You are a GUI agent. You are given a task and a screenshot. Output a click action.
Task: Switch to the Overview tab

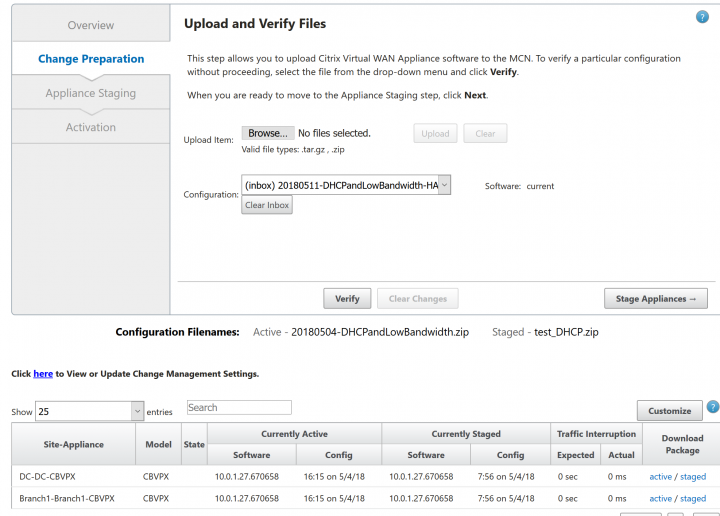[x=91, y=25]
